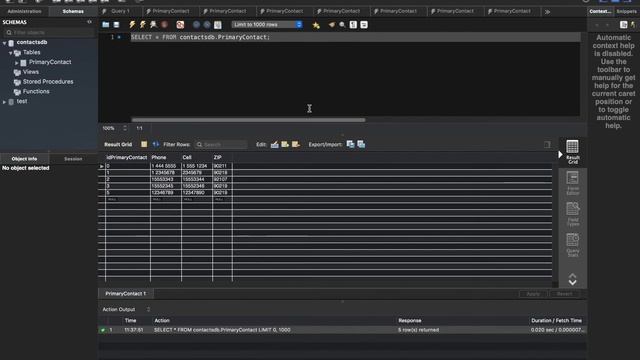The image size is (640, 360).
Task: Collapse result side panel with white arrow
Action: tap(560, 154)
